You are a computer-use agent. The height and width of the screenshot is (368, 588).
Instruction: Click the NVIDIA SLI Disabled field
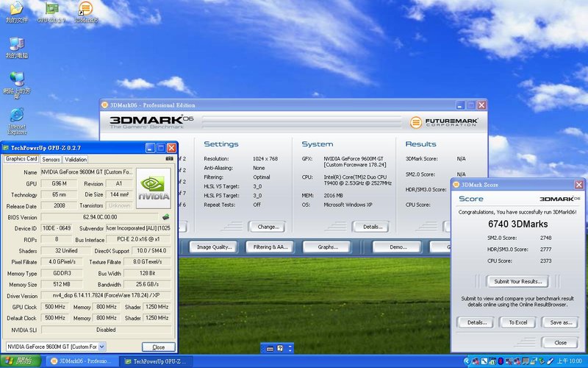(106, 330)
